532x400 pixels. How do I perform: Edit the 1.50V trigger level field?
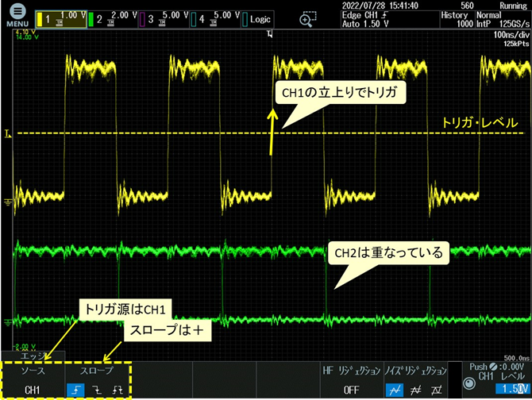(x=512, y=388)
